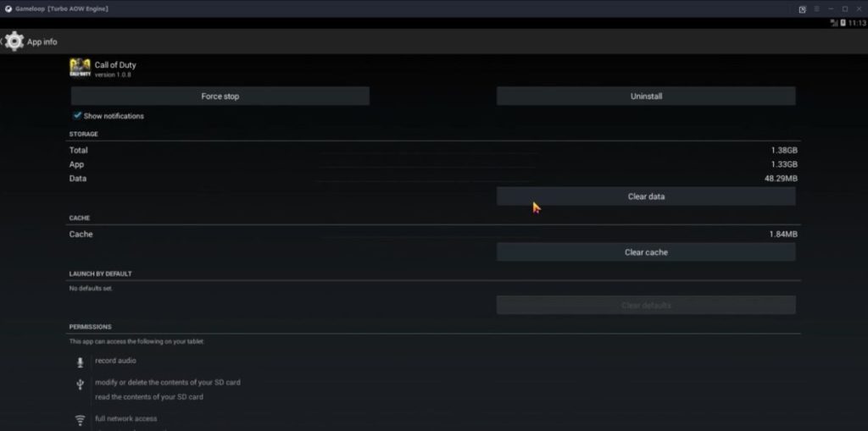The width and height of the screenshot is (868, 431).
Task: Click the 48.29MB data value
Action: [781, 179]
